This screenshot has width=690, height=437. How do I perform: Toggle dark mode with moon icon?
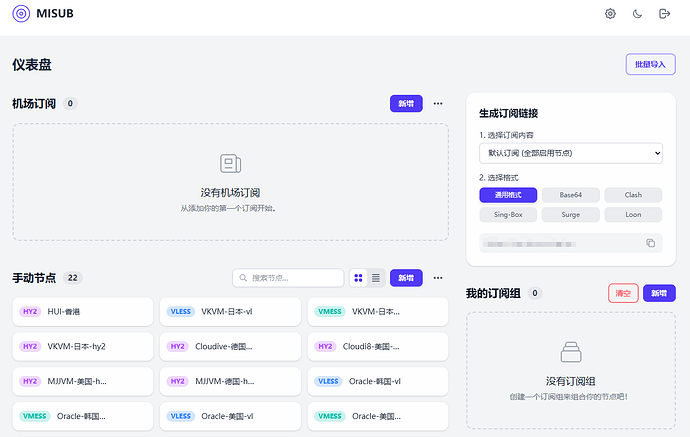[x=638, y=14]
